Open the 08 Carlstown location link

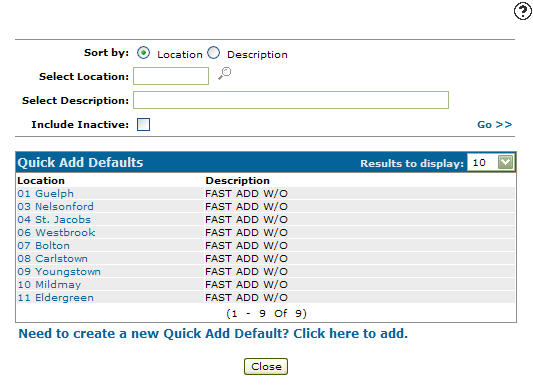pyautogui.click(x=52, y=258)
